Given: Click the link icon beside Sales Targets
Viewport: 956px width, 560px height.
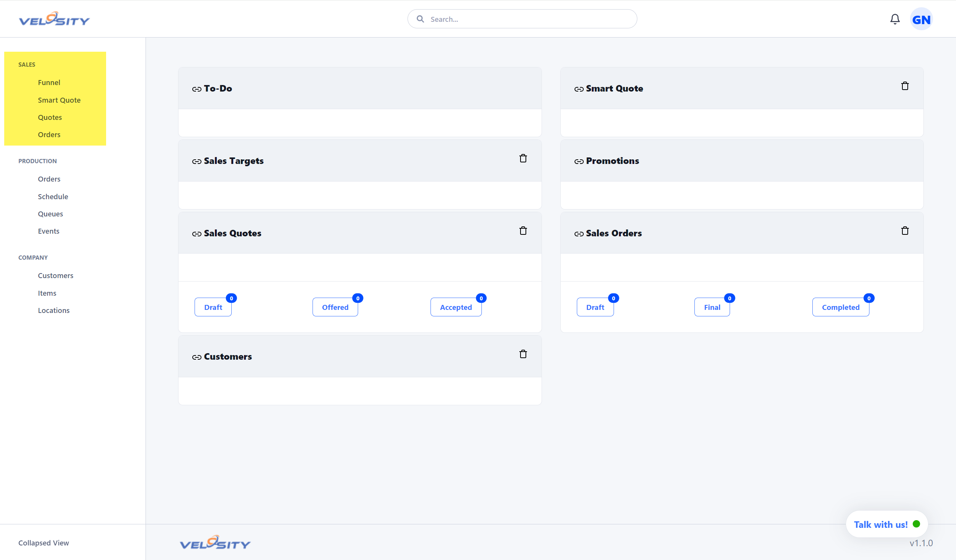Looking at the screenshot, I should click(196, 161).
